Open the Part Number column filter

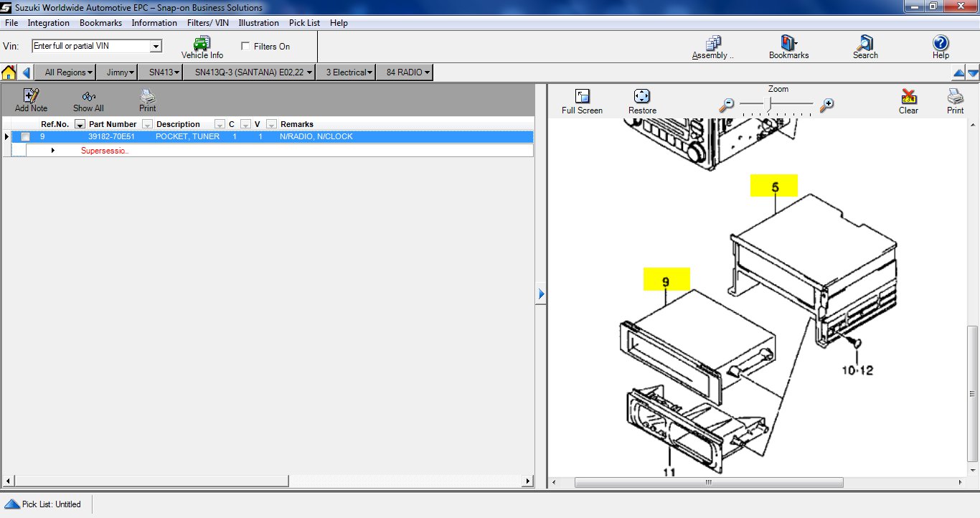(x=147, y=124)
